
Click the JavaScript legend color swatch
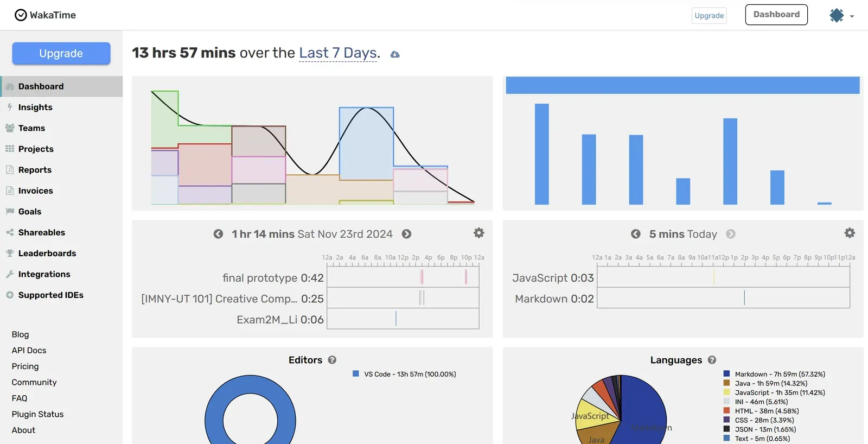(x=726, y=392)
